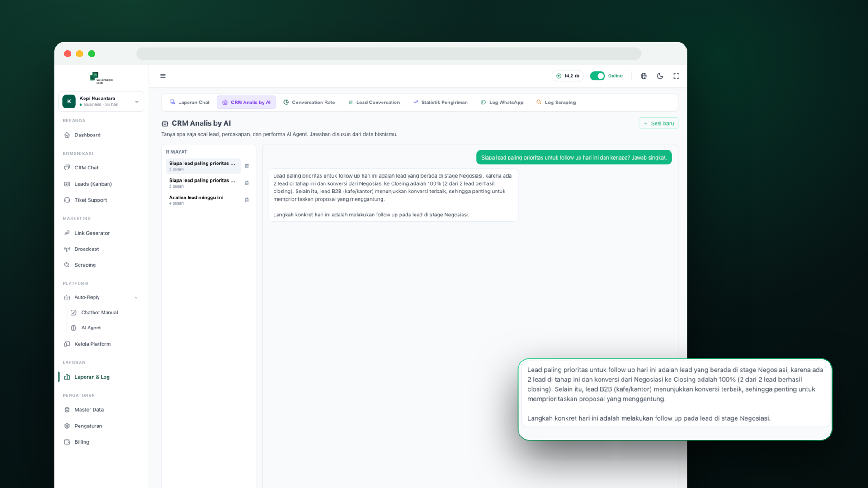This screenshot has width=868, height=488.
Task: Click the Kopi Nusantara K avatar
Action: (x=69, y=101)
